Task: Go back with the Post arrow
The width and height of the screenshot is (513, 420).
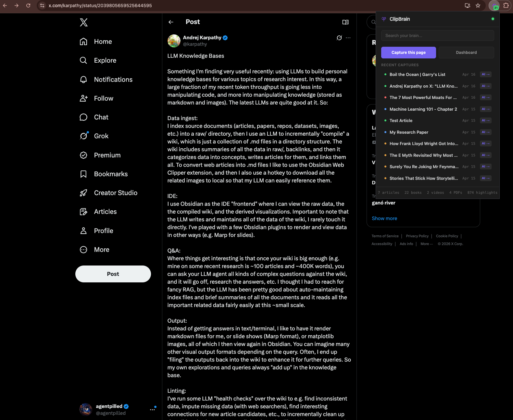Action: pos(171,22)
